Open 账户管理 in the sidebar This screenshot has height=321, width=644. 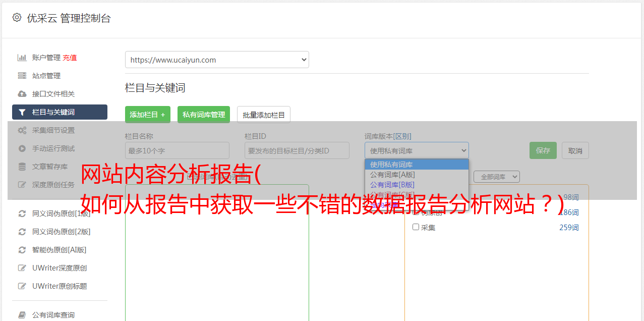point(46,58)
